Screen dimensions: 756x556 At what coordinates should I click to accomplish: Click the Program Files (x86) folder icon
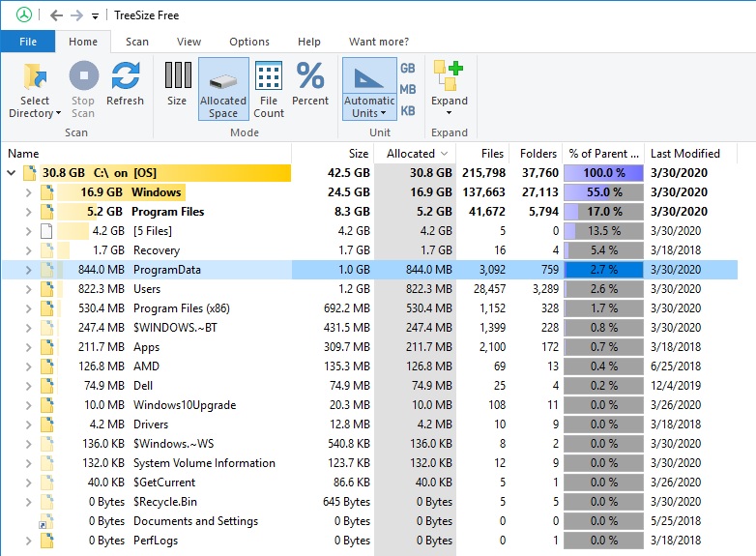click(46, 308)
